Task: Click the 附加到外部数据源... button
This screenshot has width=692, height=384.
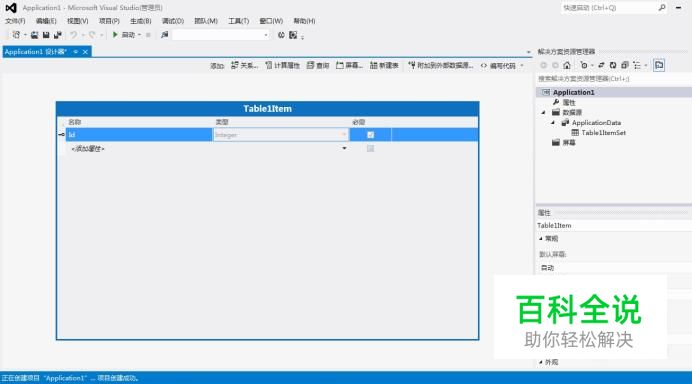Action: (x=441, y=65)
